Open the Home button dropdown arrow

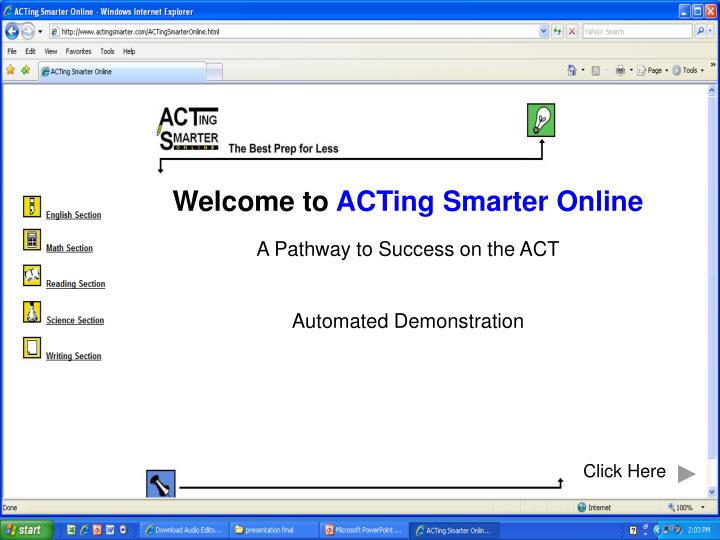tap(583, 70)
